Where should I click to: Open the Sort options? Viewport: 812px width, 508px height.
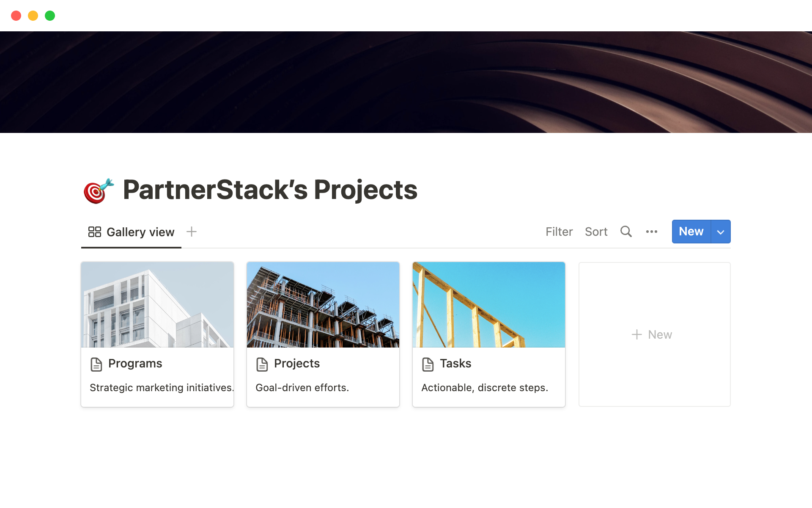click(x=596, y=232)
